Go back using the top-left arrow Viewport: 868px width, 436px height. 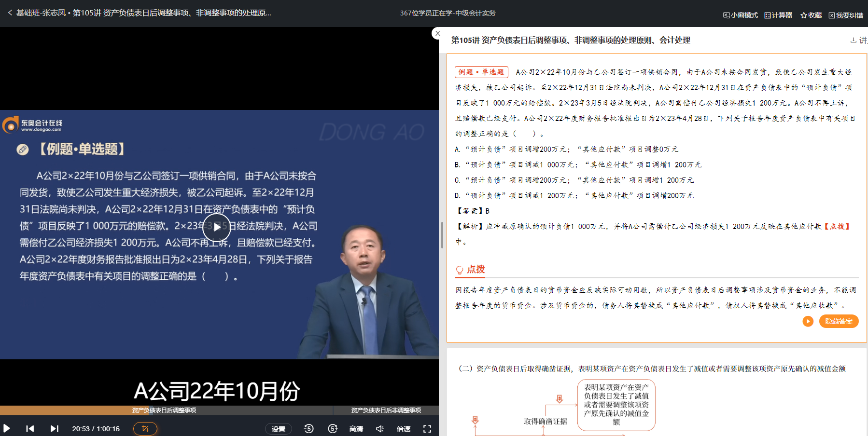coord(10,13)
